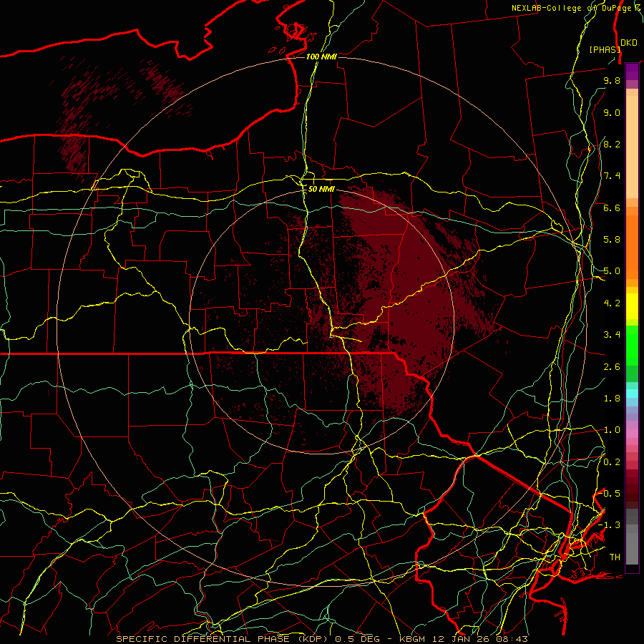The height and width of the screenshot is (644, 644).
Task: Click the 9.8 value on the color scale
Action: click(x=612, y=80)
